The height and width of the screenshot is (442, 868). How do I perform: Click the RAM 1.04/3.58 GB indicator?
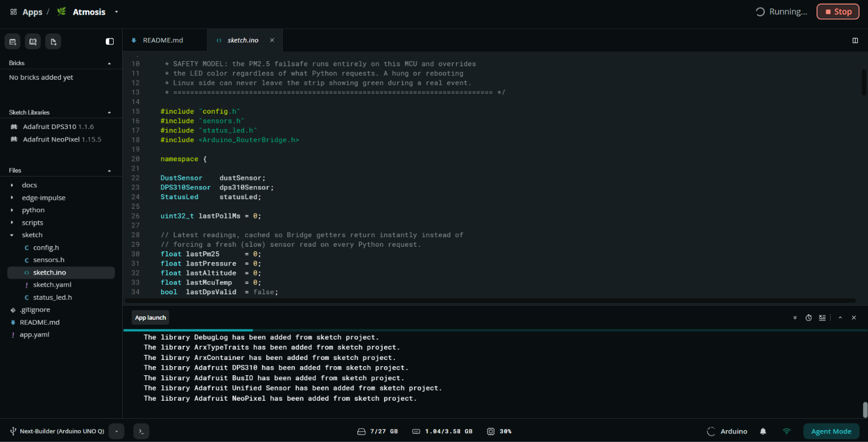click(442, 431)
